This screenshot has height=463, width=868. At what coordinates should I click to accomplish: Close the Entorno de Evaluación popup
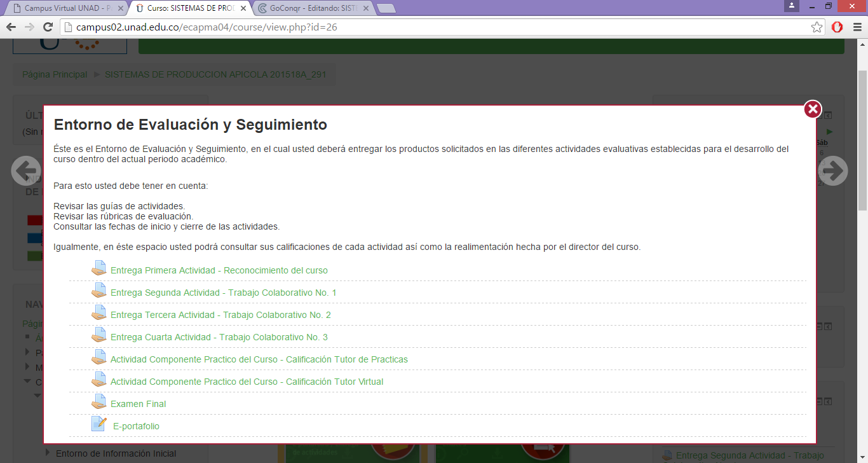click(813, 109)
